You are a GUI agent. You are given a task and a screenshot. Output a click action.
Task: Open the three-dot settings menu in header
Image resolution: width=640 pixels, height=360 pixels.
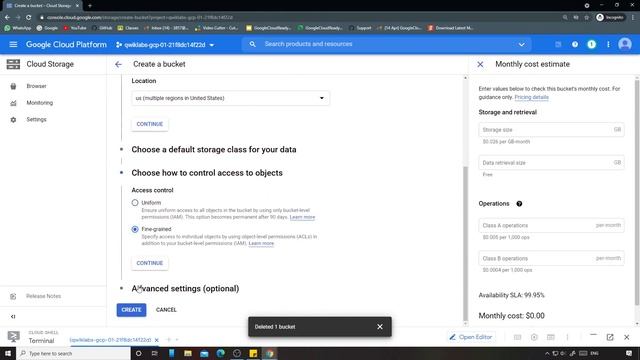pyautogui.click(x=608, y=44)
